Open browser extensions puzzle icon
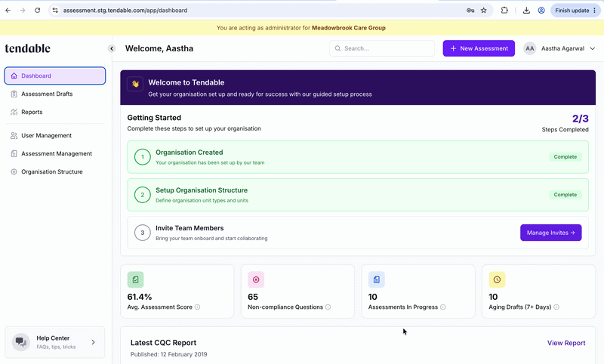This screenshot has width=604, height=364. [x=504, y=11]
